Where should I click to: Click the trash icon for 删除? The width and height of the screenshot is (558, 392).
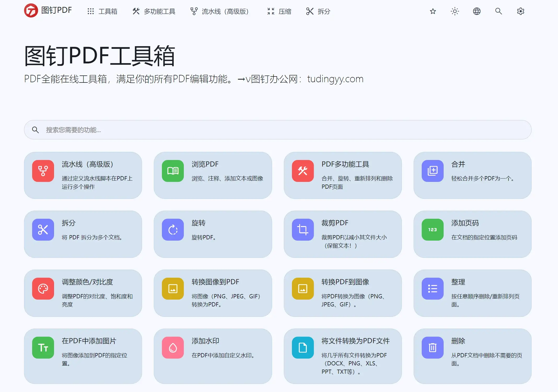click(433, 348)
